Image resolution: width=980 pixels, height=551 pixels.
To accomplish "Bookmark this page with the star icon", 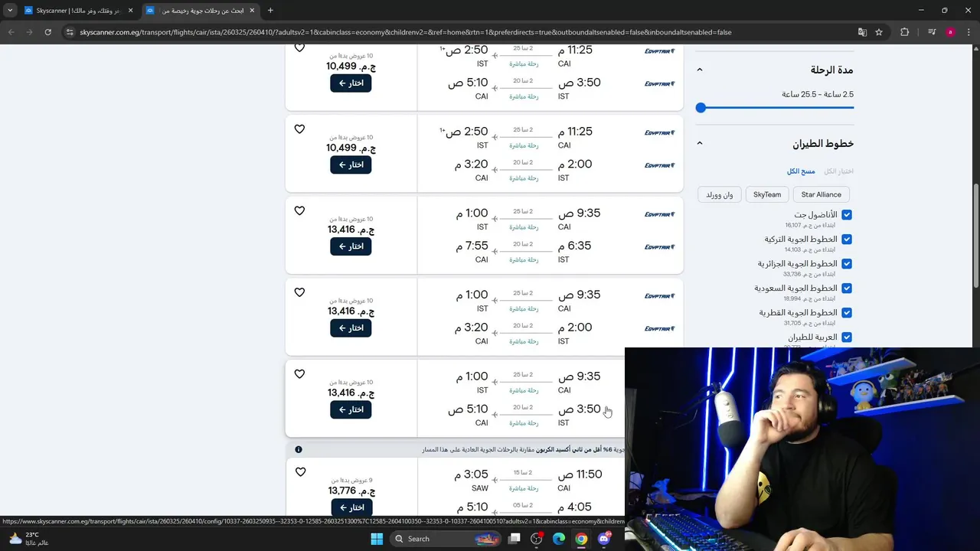I will point(879,32).
